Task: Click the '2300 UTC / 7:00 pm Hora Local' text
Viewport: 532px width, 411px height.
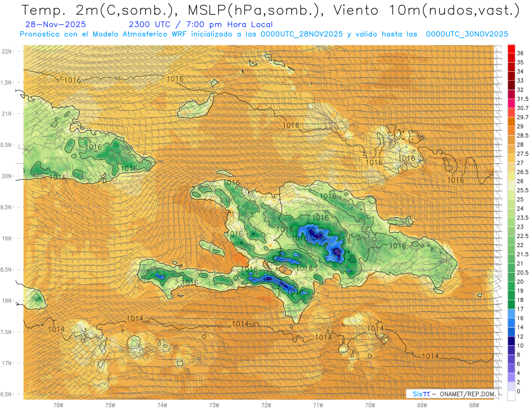Action: [x=200, y=25]
